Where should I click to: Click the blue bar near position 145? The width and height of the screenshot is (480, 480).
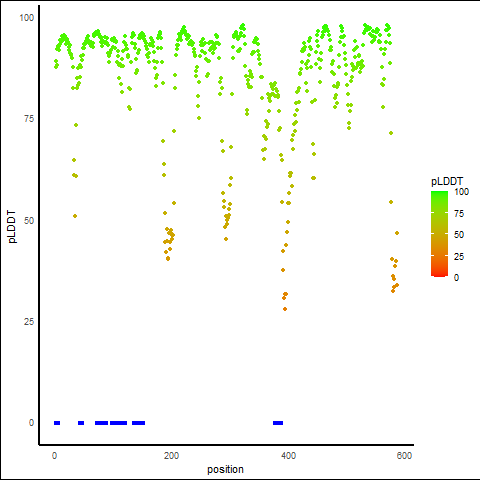click(138, 423)
